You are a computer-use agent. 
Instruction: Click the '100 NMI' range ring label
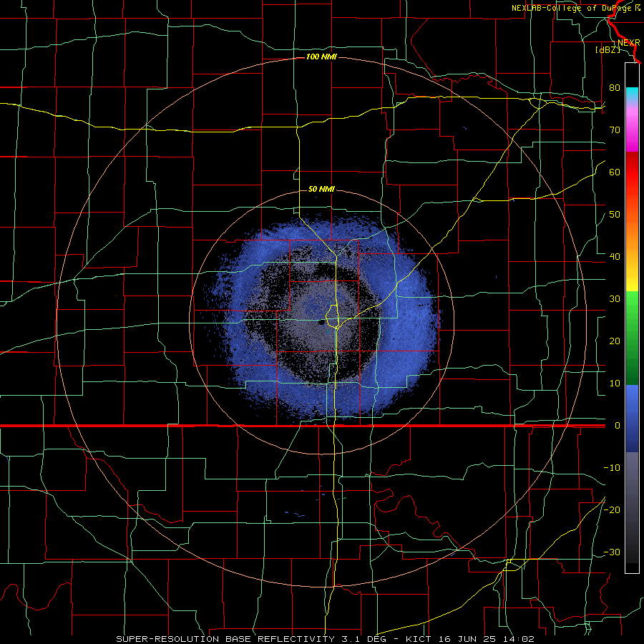pos(321,57)
